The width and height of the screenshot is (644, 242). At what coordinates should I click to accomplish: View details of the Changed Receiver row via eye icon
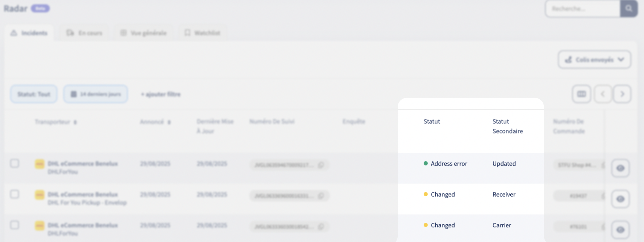coord(621,199)
